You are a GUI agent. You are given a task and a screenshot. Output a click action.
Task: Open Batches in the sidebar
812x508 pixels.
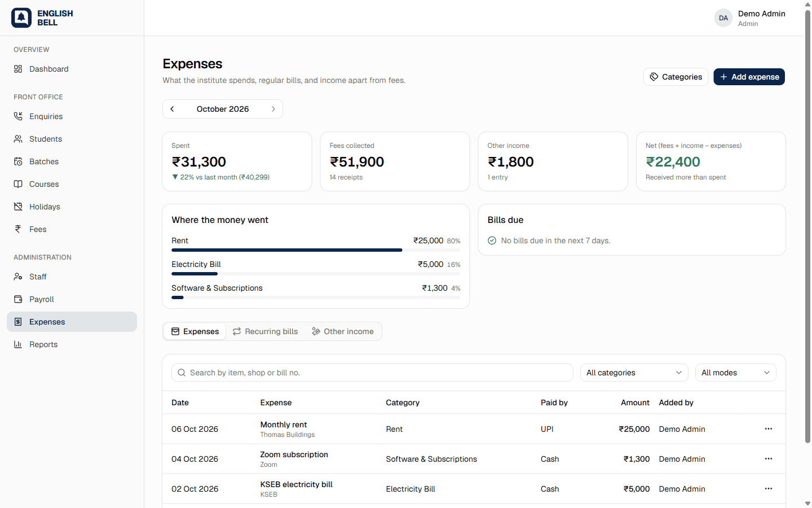(x=72, y=161)
